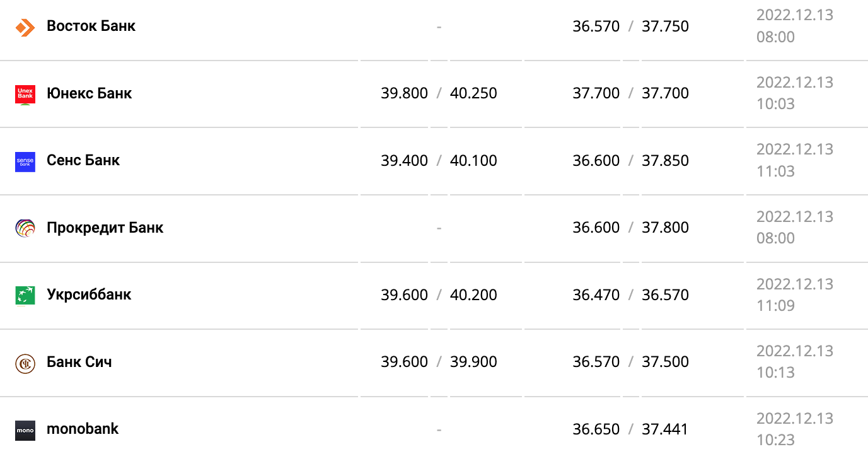Click the monobank dark logo icon

tap(25, 430)
